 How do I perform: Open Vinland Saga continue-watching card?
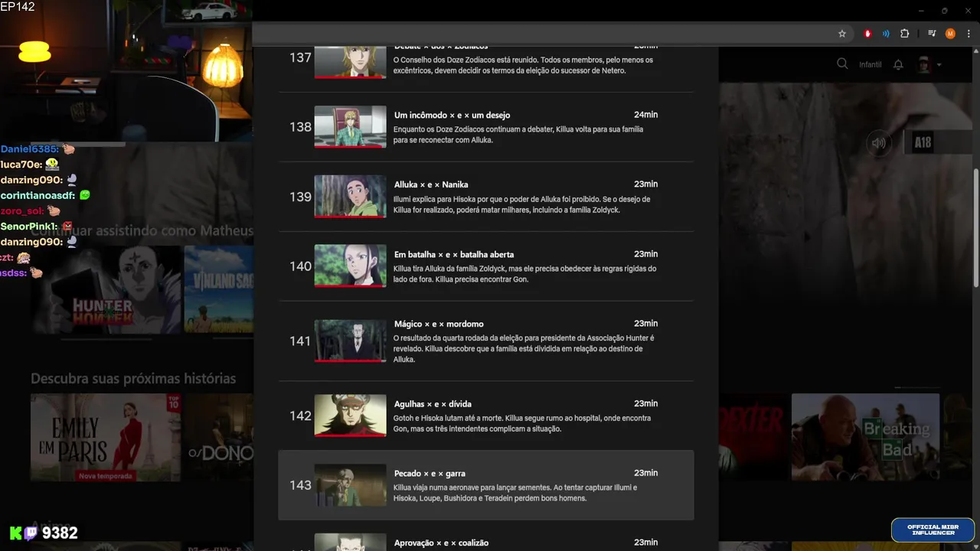219,289
